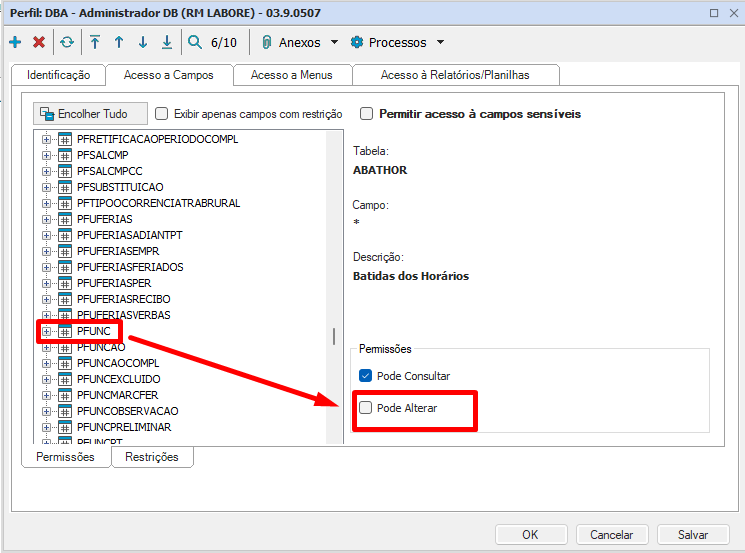Confirm with OK button
This screenshot has width=745, height=553.
(x=531, y=534)
